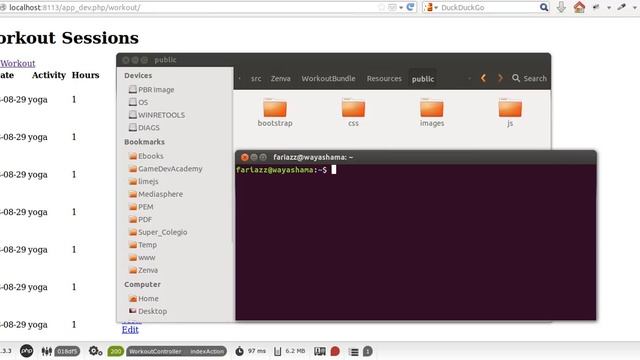Click the browser home icon
The height and width of the screenshot is (360, 640).
pos(579,7)
